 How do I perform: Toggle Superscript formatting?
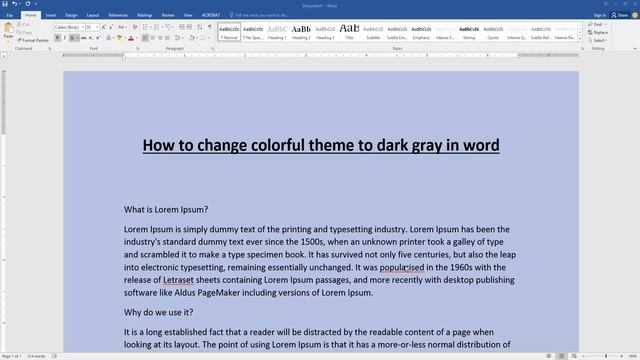tap(98, 38)
